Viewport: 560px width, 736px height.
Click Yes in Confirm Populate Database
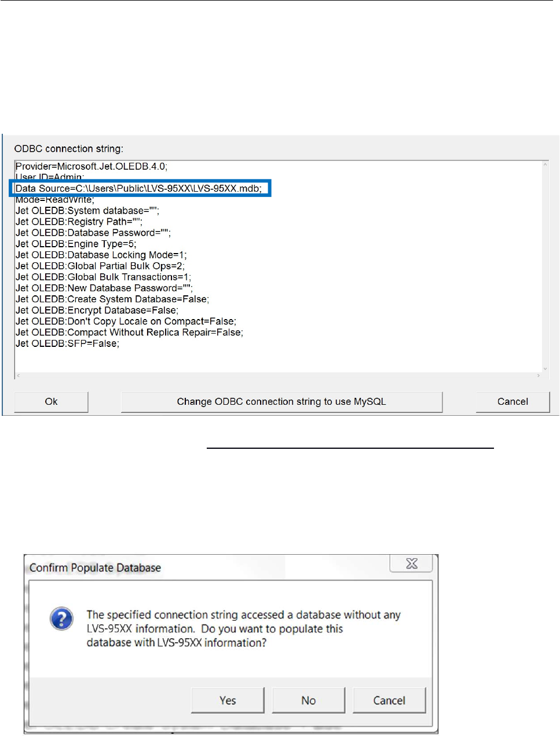click(x=228, y=701)
